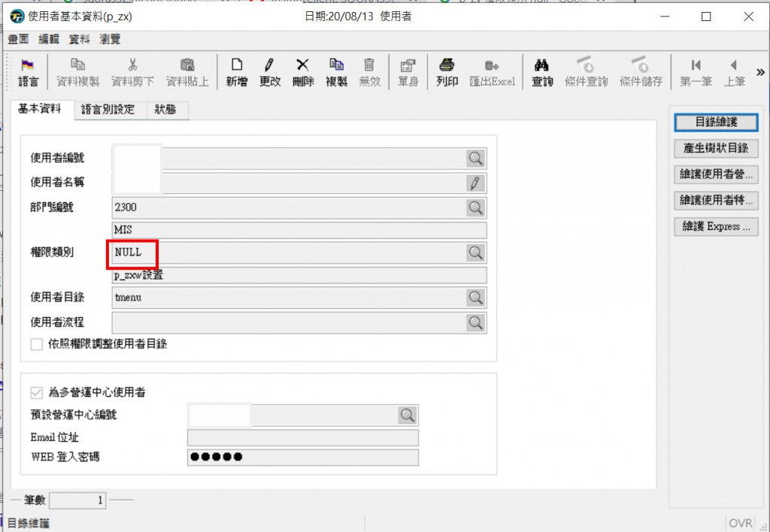Click the 維護使用者營... button

[x=716, y=174]
